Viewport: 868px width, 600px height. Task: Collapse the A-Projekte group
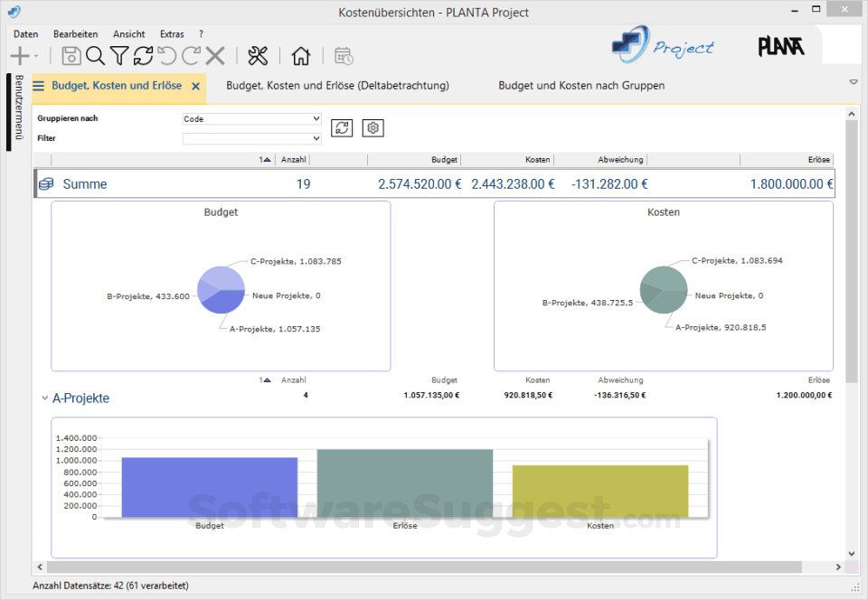pyautogui.click(x=45, y=398)
